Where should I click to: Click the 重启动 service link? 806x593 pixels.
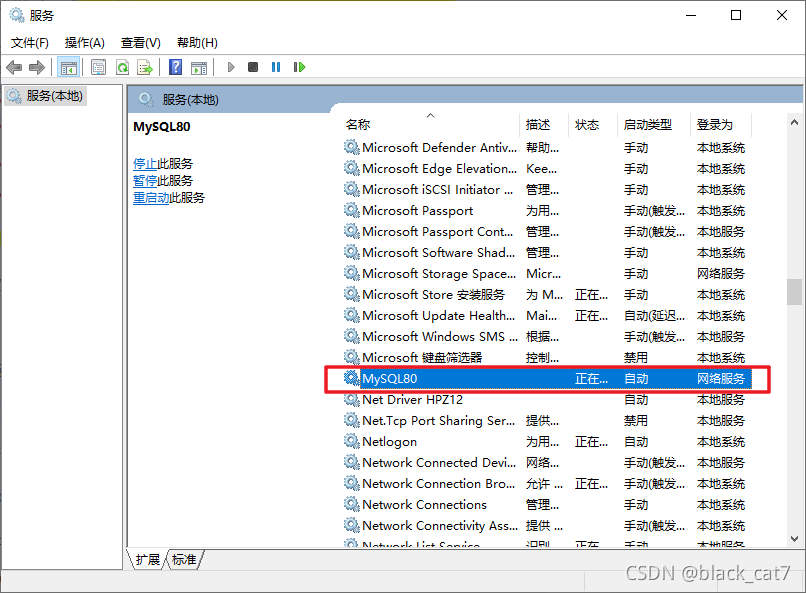pyautogui.click(x=151, y=198)
